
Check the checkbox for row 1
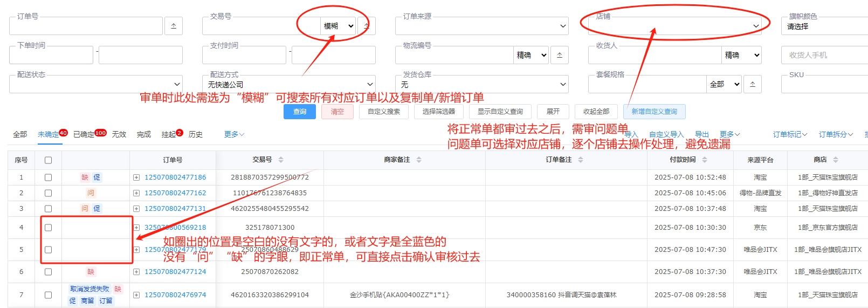click(x=48, y=177)
